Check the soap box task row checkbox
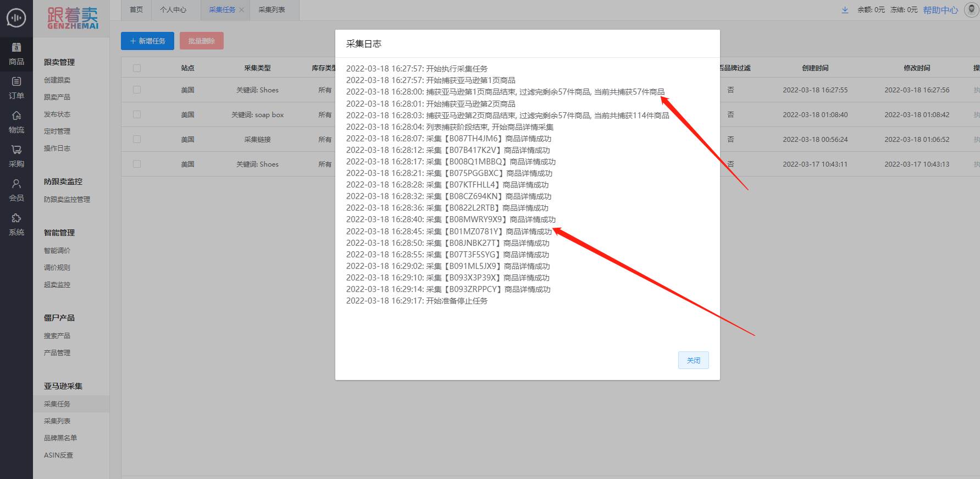Screen dimensions: 980x479 tap(137, 114)
